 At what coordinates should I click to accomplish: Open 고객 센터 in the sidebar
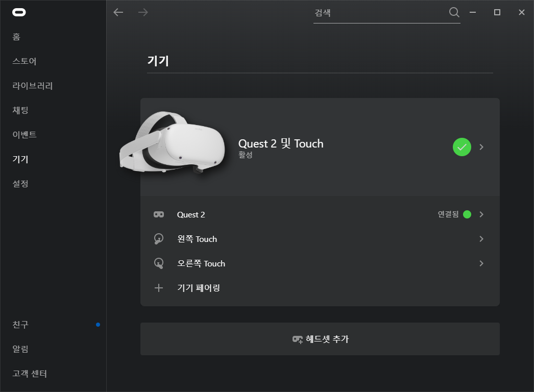click(30, 374)
